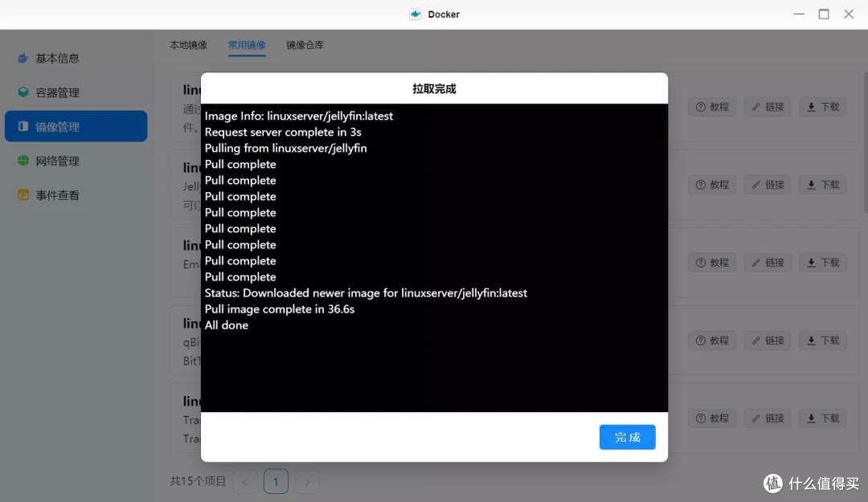Click 教程 button in the fifth image row
Viewport: 868px width, 502px height.
click(712, 418)
